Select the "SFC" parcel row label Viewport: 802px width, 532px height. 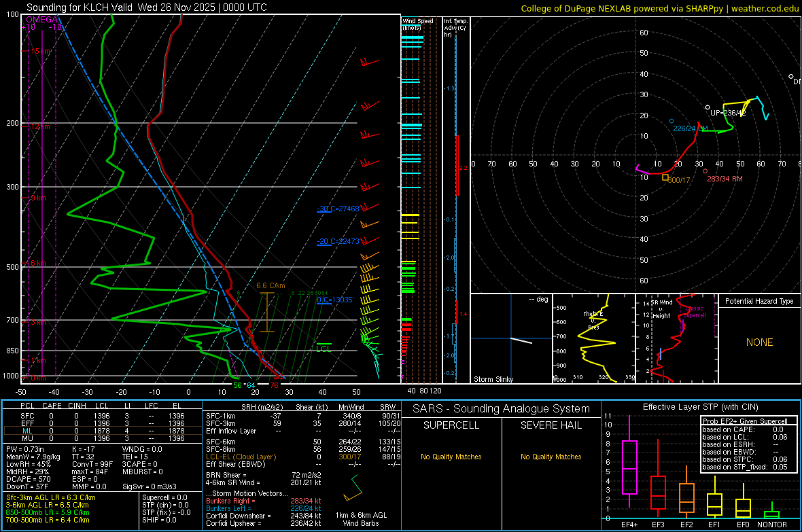27,416
